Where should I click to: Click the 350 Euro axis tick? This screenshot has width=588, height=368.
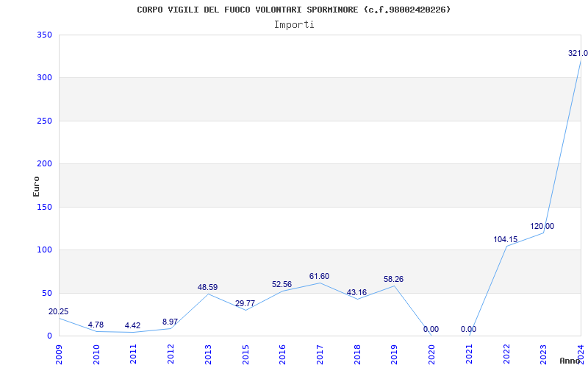pyautogui.click(x=44, y=35)
